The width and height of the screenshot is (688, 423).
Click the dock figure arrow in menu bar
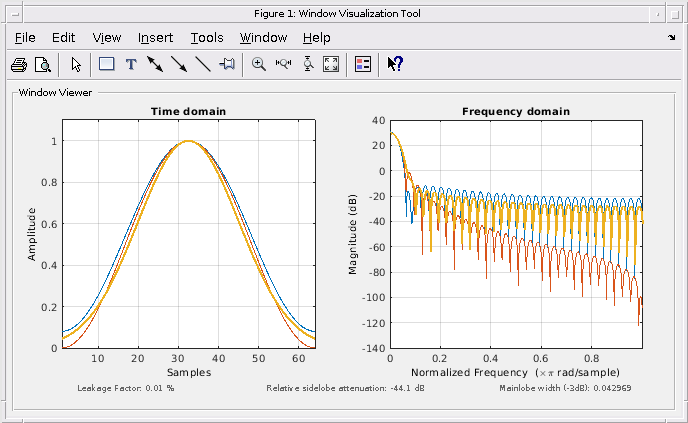pos(671,38)
